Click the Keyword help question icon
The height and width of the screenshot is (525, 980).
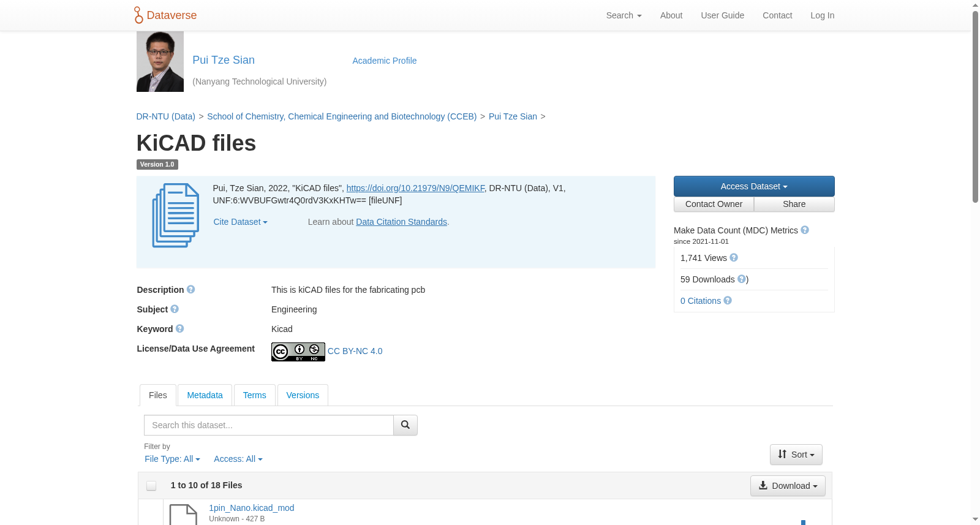click(x=180, y=328)
